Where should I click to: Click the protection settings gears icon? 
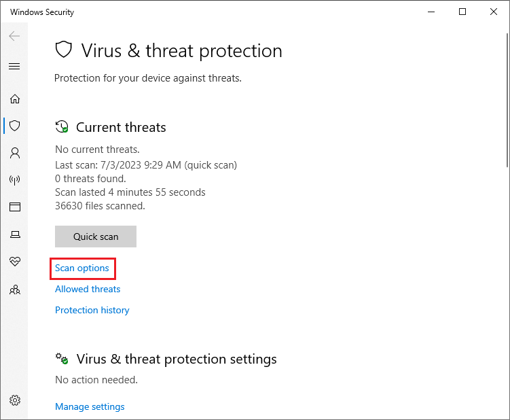coord(62,358)
